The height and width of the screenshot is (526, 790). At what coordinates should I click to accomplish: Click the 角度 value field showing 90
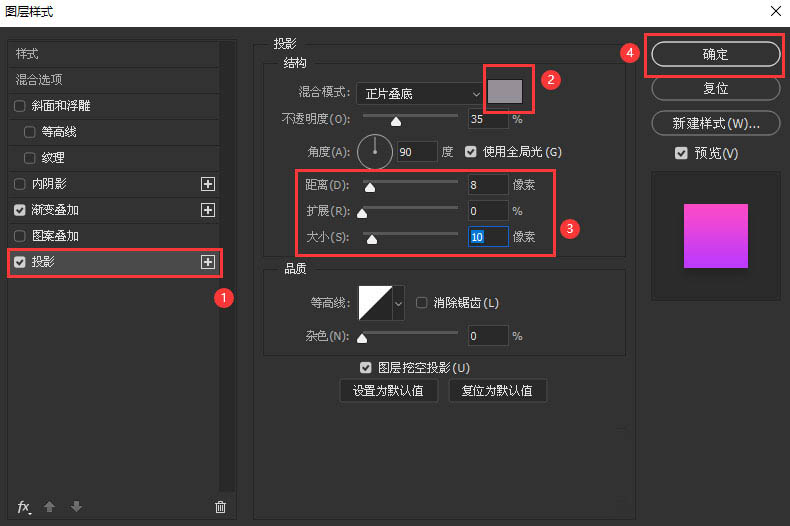click(x=417, y=152)
